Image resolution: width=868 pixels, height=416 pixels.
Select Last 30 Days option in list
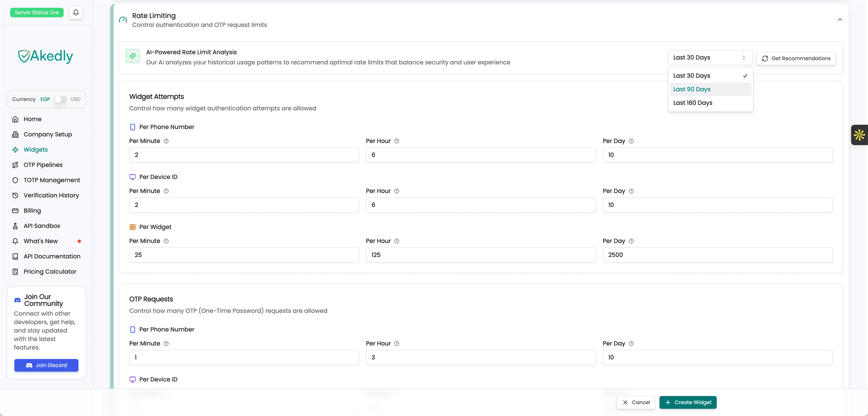pyautogui.click(x=710, y=76)
